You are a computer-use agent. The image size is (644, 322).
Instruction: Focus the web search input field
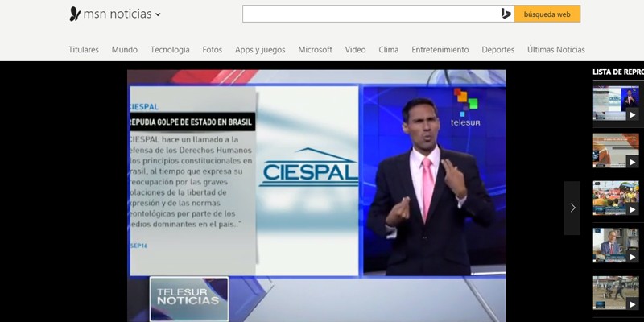370,14
